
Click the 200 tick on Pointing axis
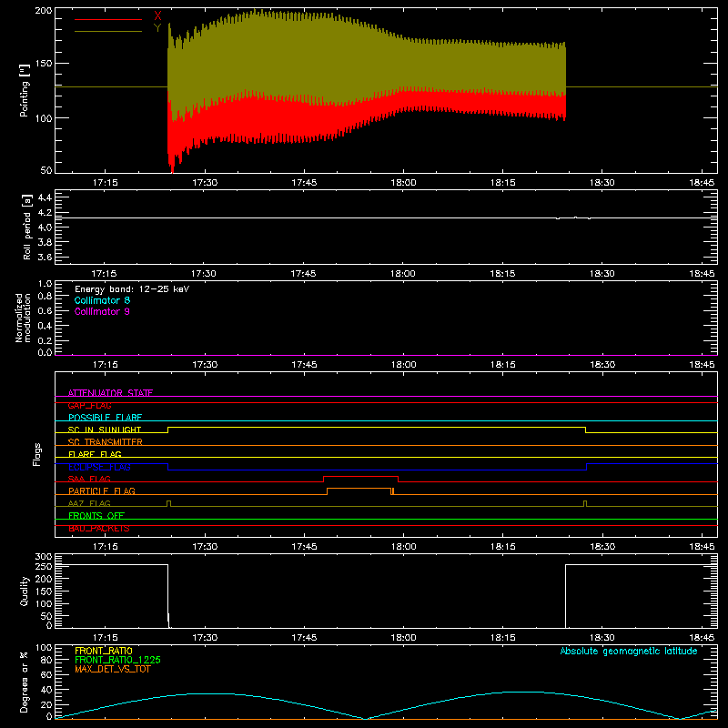(x=44, y=10)
